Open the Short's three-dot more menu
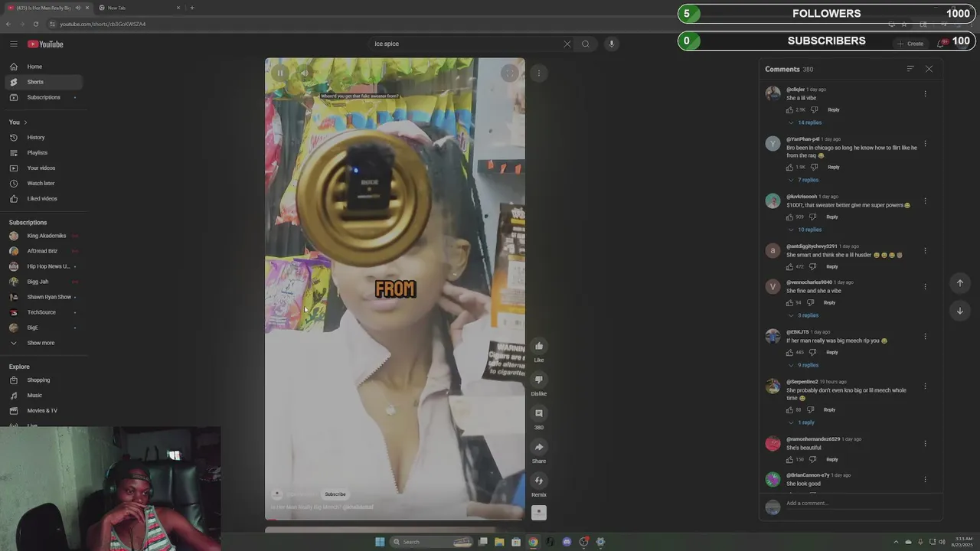Viewport: 980px width, 551px height. (539, 73)
